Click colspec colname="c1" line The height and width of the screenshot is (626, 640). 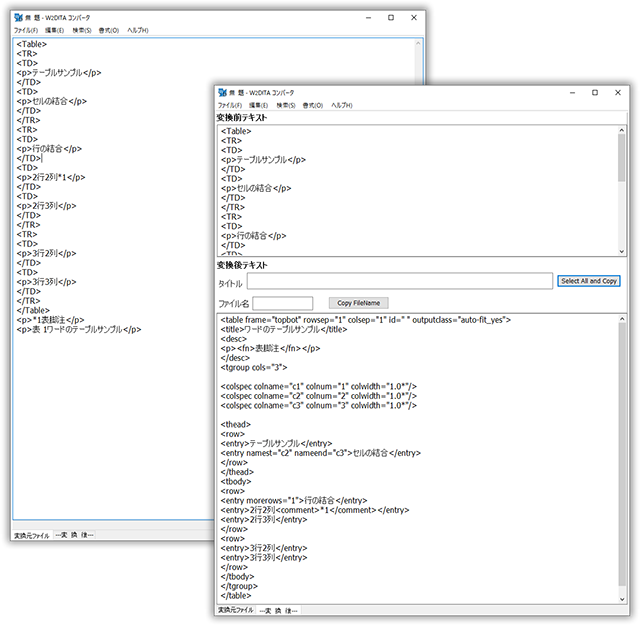(319, 386)
